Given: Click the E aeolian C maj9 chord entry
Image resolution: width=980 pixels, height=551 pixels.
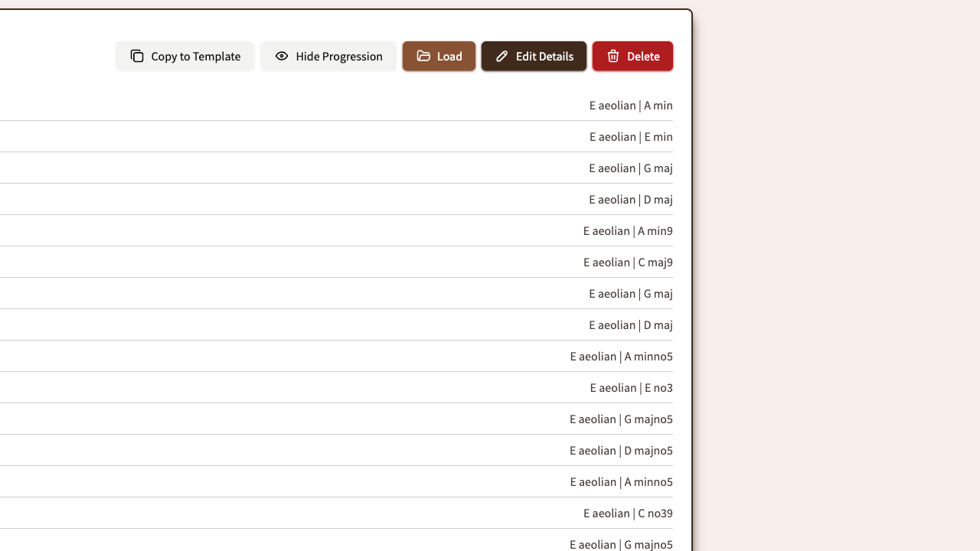Looking at the screenshot, I should click(627, 262).
